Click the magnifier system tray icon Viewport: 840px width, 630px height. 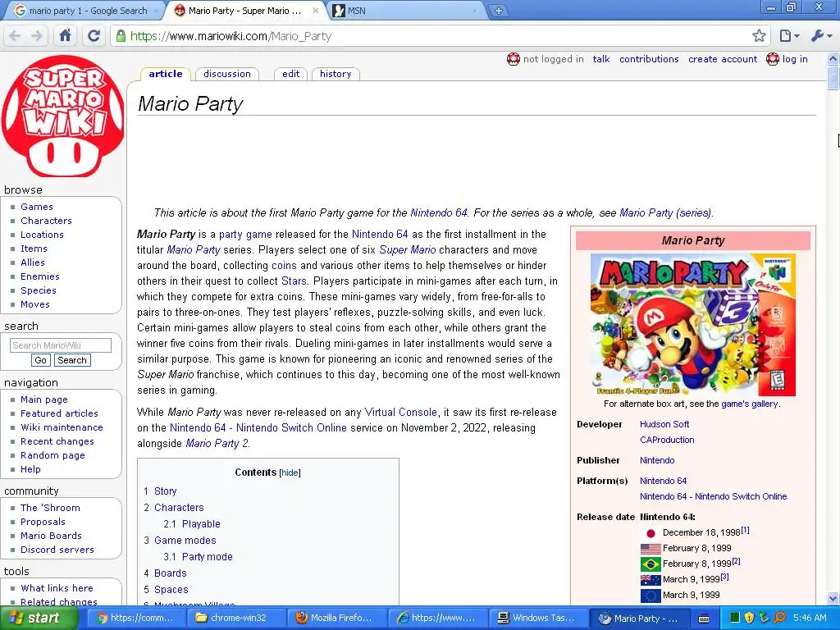779,619
